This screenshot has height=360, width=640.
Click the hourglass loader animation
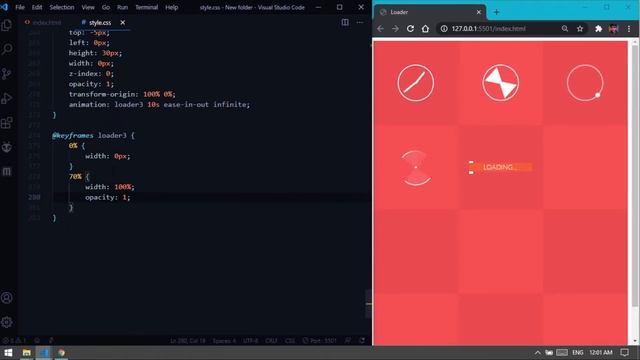500,83
